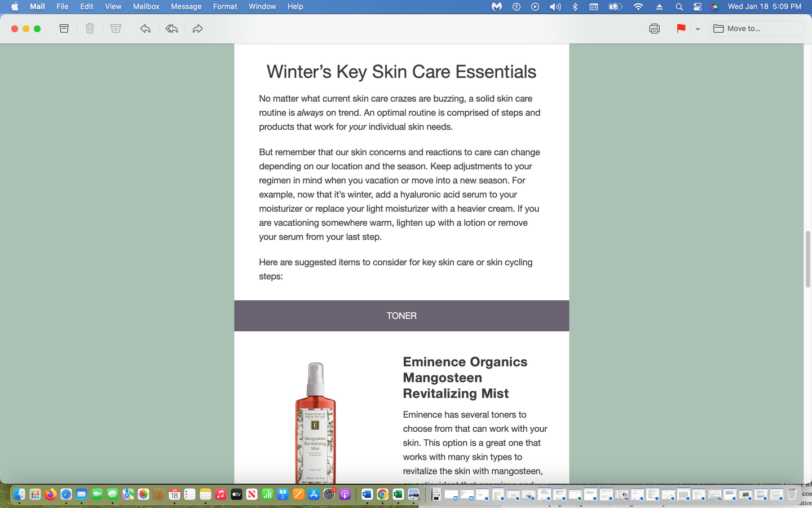Forward this email message
The image size is (812, 508).
tap(197, 29)
